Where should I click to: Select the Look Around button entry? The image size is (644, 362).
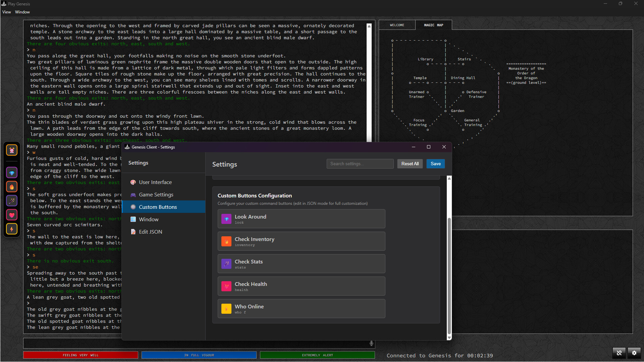(301, 219)
